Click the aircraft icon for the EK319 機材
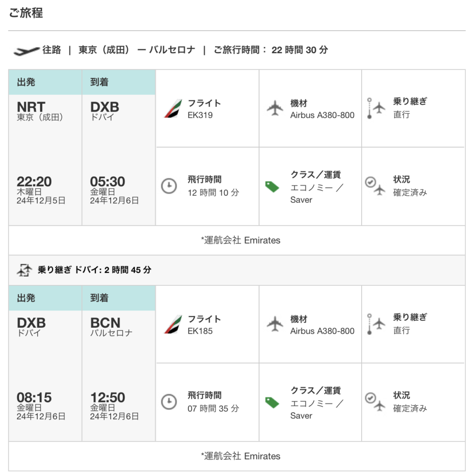470x476 pixels. 275,108
